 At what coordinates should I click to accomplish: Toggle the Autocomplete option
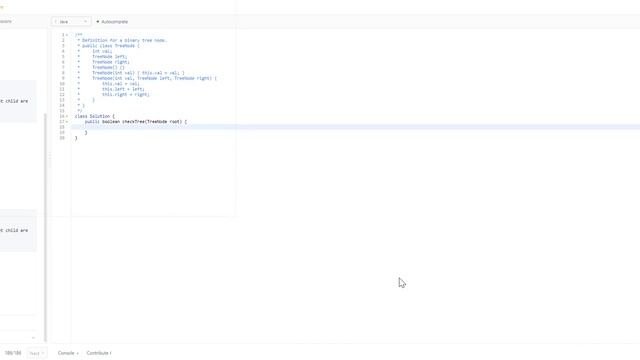point(112,22)
